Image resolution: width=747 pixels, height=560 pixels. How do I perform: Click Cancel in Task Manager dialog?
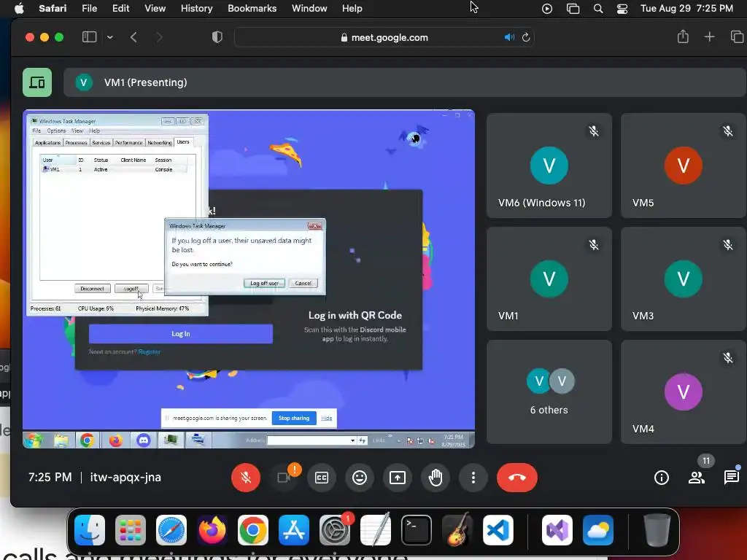(303, 283)
